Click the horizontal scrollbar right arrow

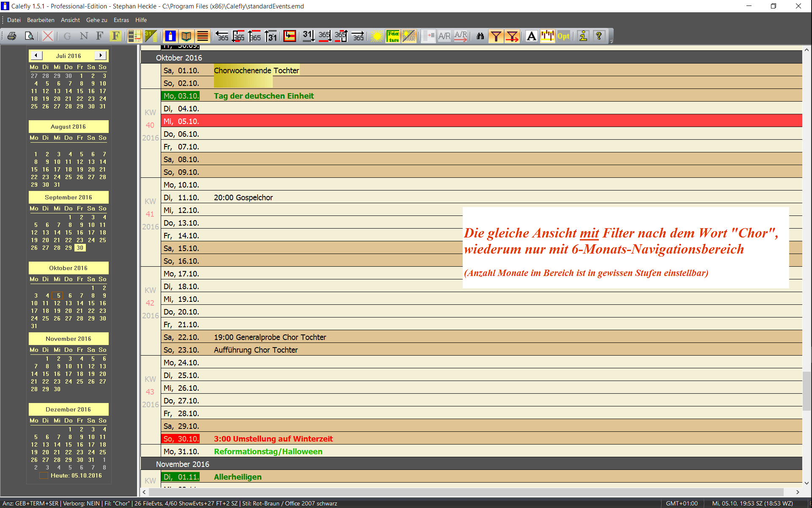pos(798,492)
